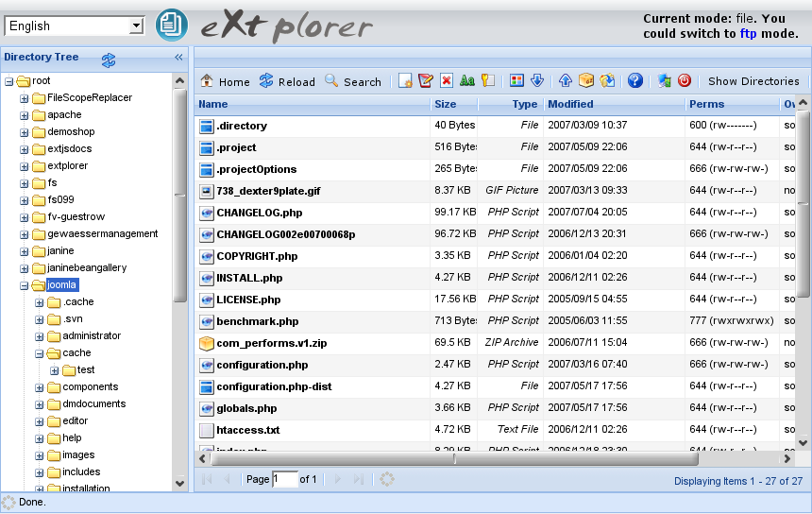
Task: Click the colored squares view icon
Action: (516, 81)
